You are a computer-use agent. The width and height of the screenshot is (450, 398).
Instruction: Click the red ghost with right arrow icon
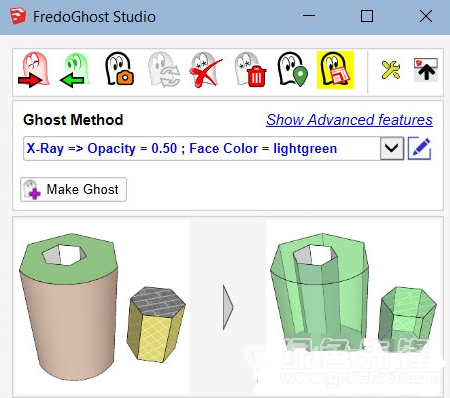pyautogui.click(x=34, y=70)
